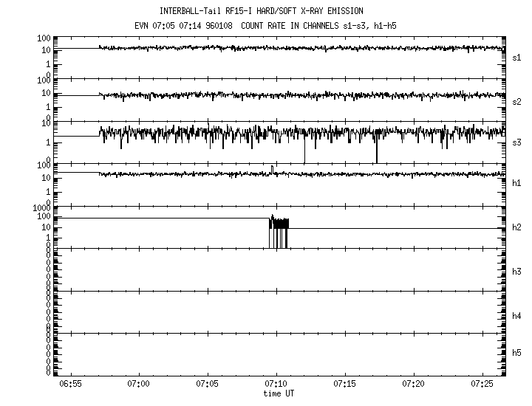The height and width of the screenshot is (406, 532).
Task: Select the 07:00 time axis label
Action: coord(138,385)
